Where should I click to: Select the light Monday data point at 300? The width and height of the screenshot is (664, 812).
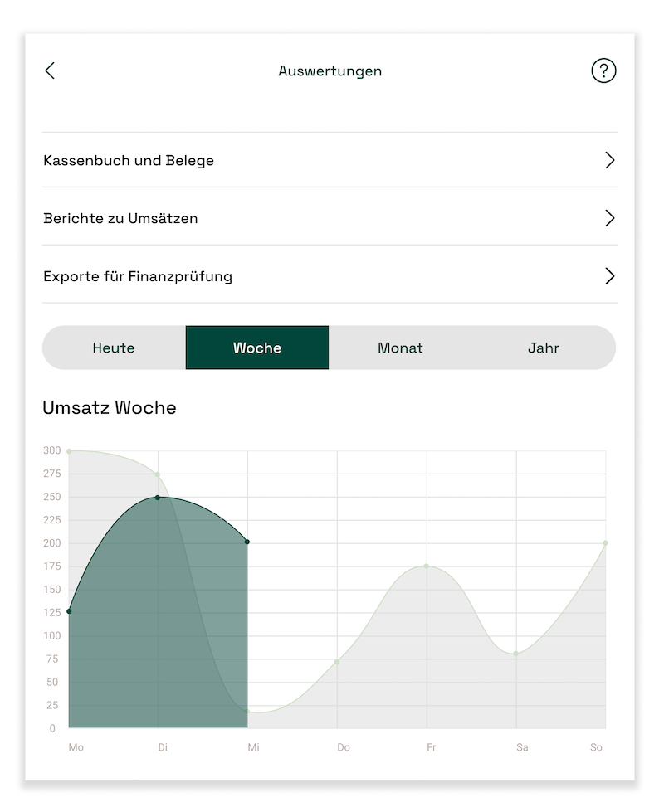(x=69, y=451)
